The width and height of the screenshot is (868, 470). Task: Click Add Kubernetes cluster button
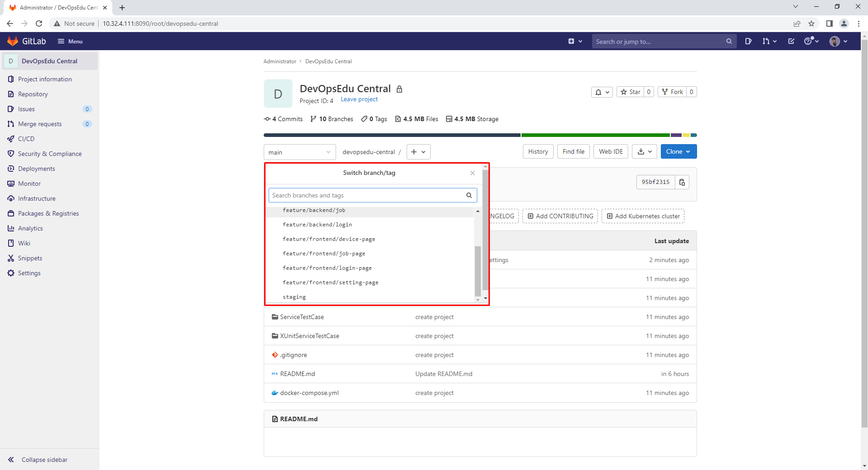(x=643, y=216)
